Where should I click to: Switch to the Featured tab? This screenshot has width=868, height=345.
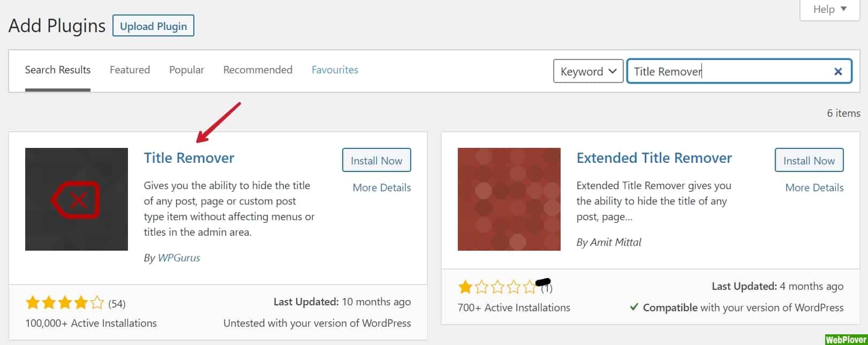point(130,70)
